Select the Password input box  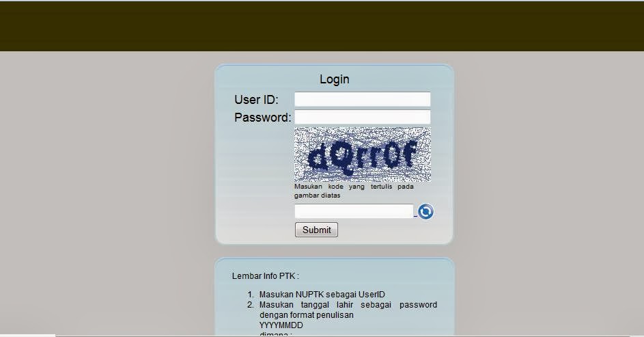pos(362,117)
